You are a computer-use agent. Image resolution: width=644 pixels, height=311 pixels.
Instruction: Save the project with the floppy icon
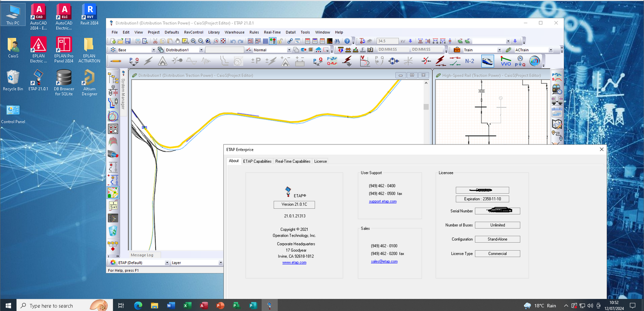[127, 41]
